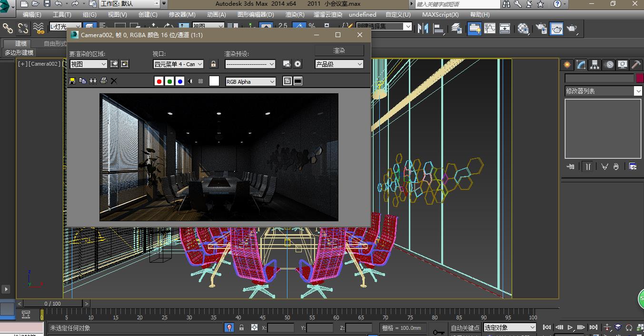
Task: Click the Edit Region icon in render window
Action: [114, 64]
